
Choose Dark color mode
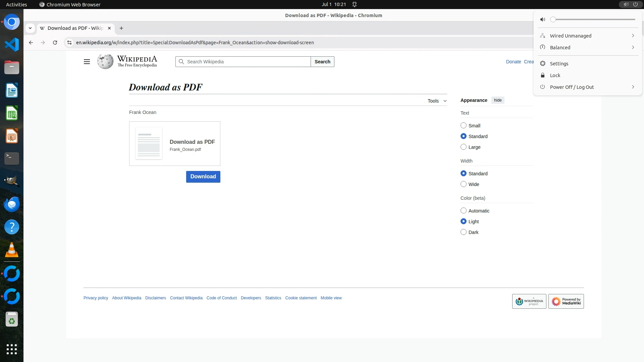point(464,232)
